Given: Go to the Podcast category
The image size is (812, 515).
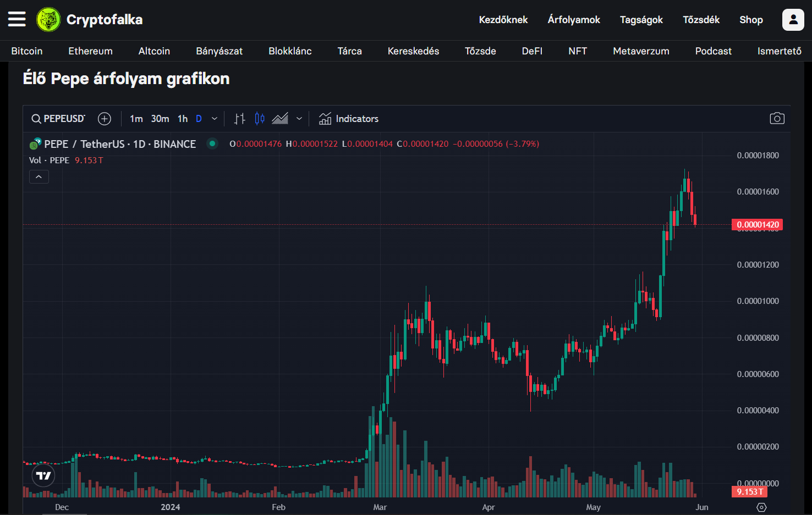Looking at the screenshot, I should (714, 51).
